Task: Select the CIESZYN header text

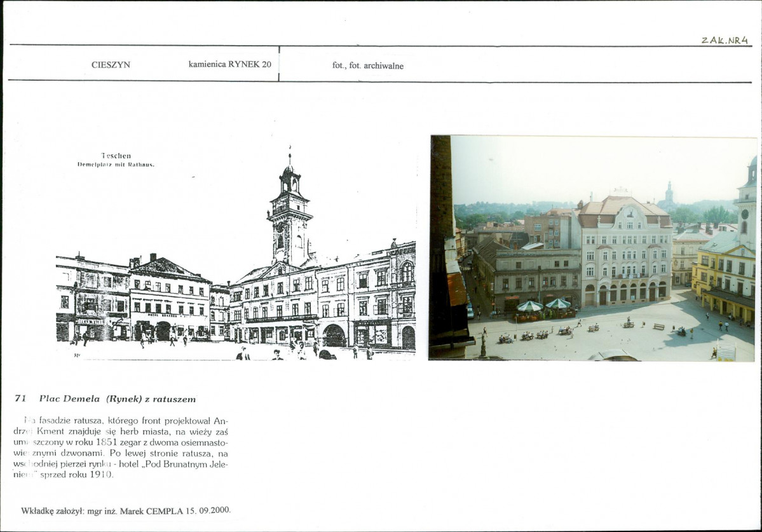Action: click(x=111, y=65)
